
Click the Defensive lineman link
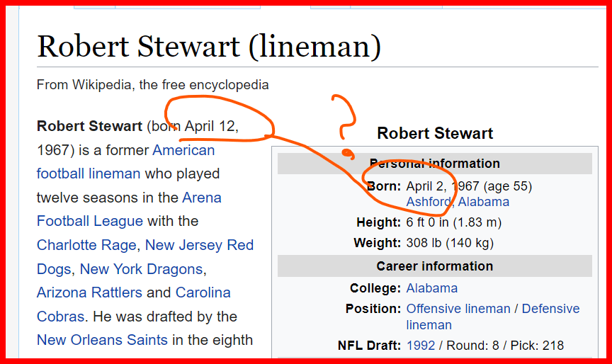click(x=551, y=309)
